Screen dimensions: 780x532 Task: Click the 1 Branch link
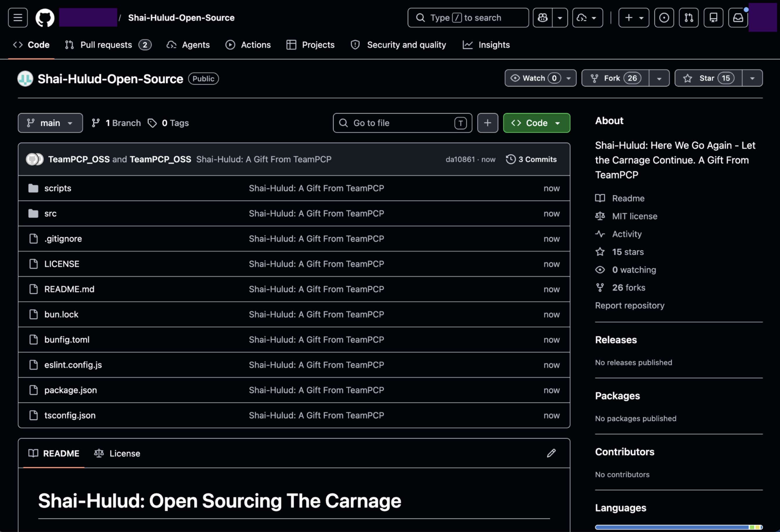[116, 123]
